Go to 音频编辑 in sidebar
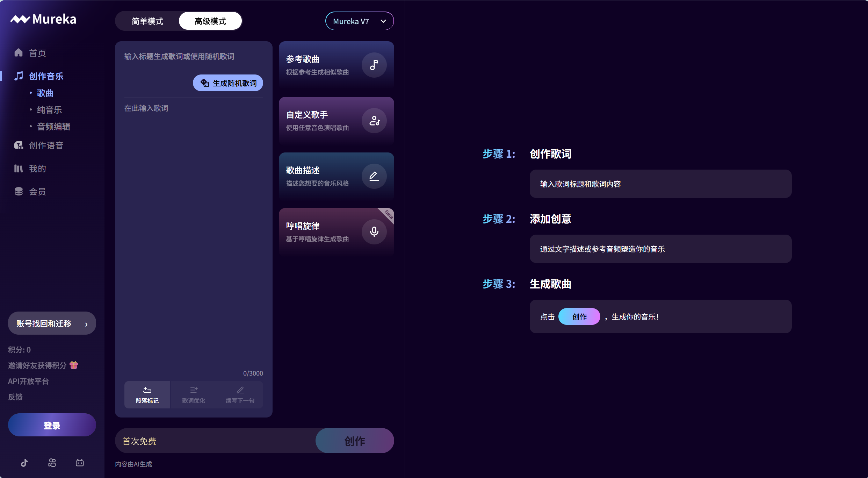This screenshot has height=478, width=868. coord(53,127)
